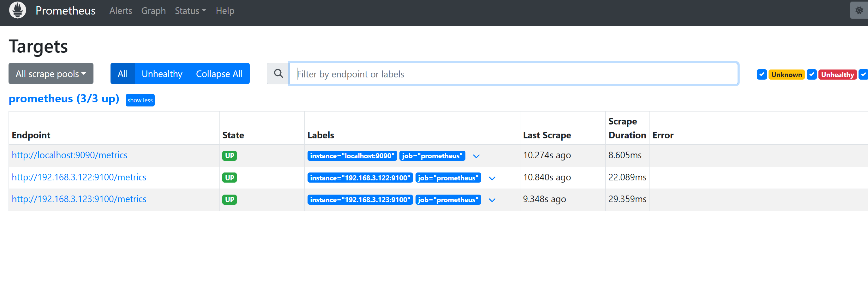
Task: Click the search magnifier icon
Action: click(278, 74)
